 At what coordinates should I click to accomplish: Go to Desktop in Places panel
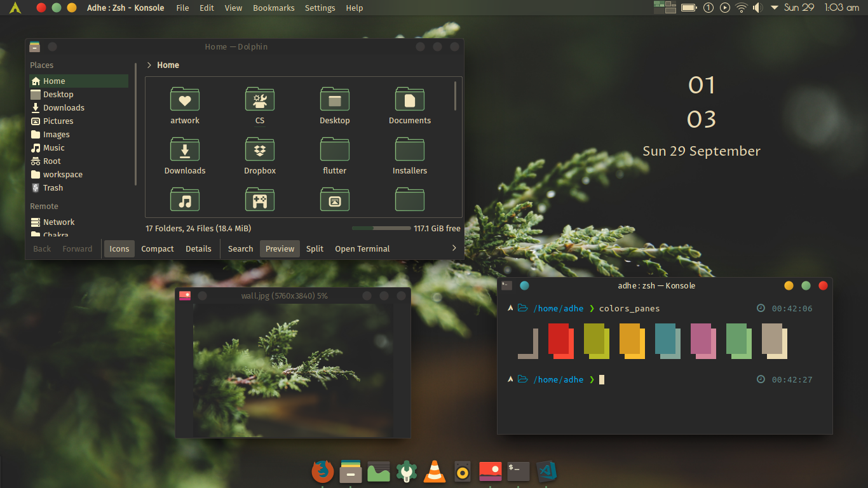point(79,94)
